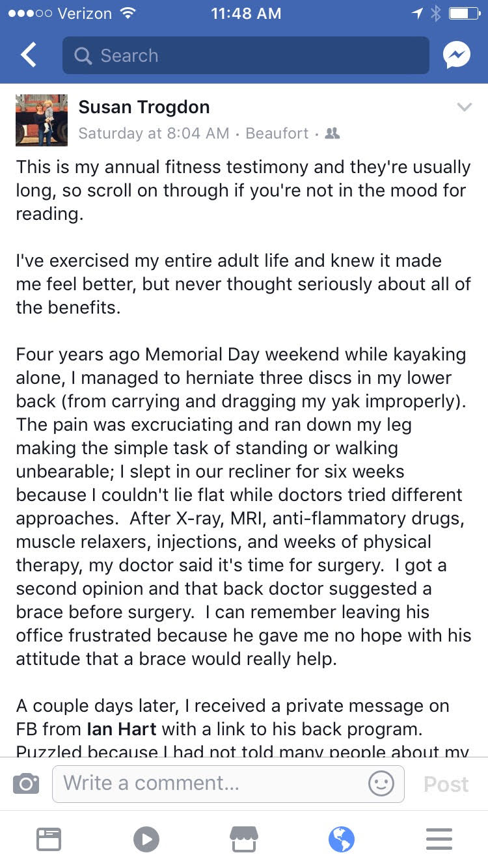Tap the camera icon beside comment box
The width and height of the screenshot is (488, 868).
pyautogui.click(x=26, y=784)
